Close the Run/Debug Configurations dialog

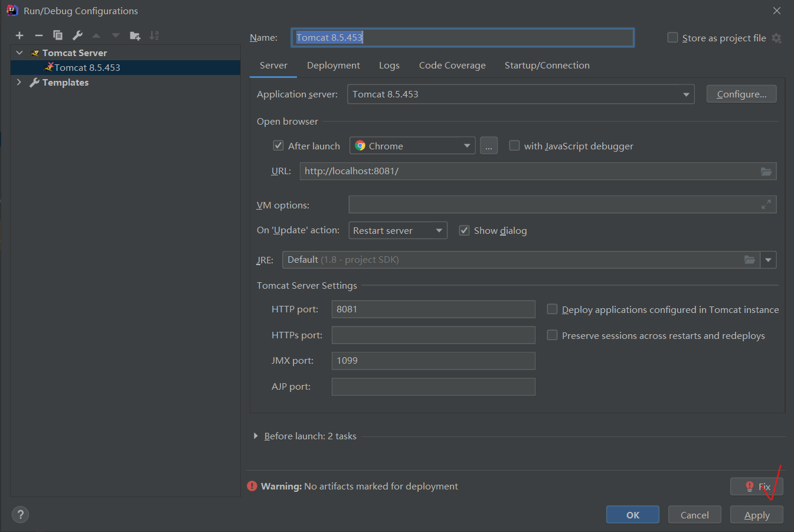tap(777, 11)
